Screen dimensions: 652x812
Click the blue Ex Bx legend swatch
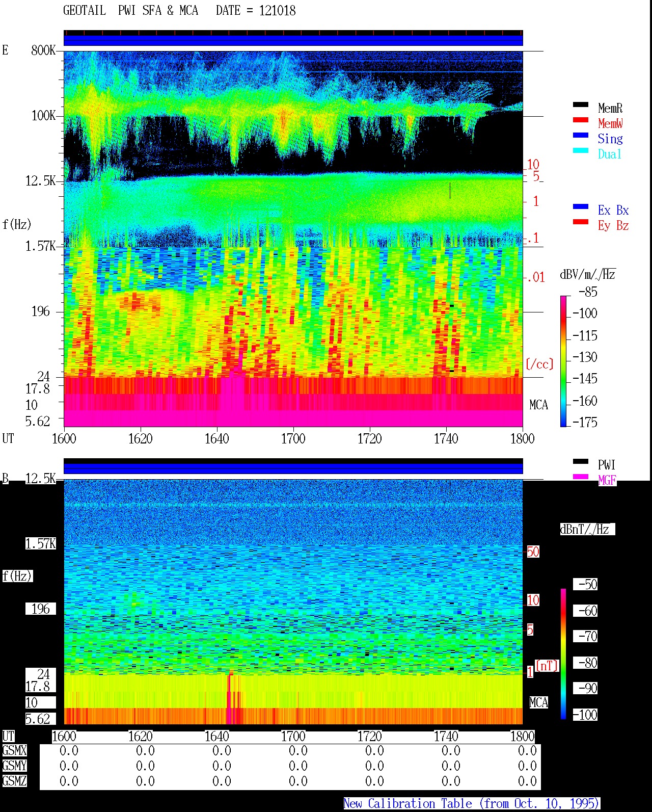point(581,206)
